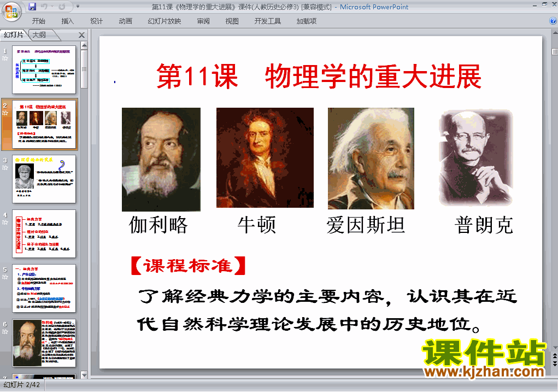Open the 审阅 ribbon tab

click(203, 21)
